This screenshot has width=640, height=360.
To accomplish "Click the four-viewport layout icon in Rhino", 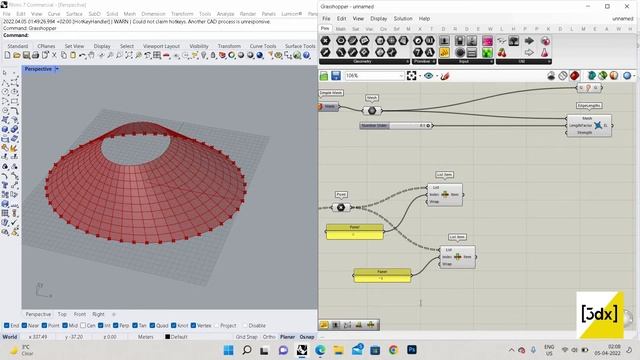I will (x=157, y=55).
